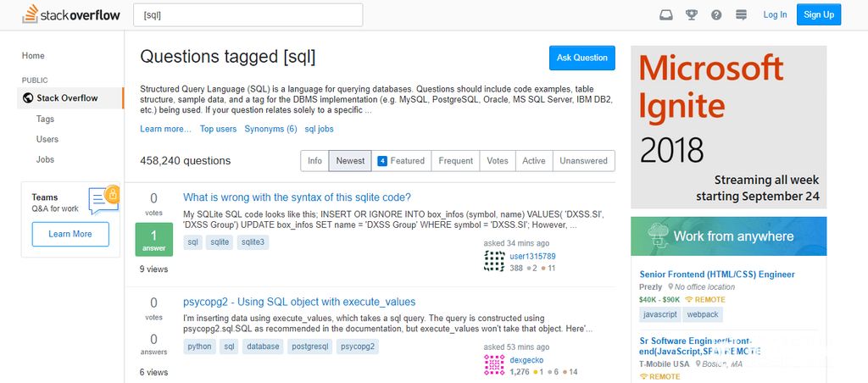Open the Synonyms (6) link
This screenshot has height=383, width=868.
click(270, 129)
